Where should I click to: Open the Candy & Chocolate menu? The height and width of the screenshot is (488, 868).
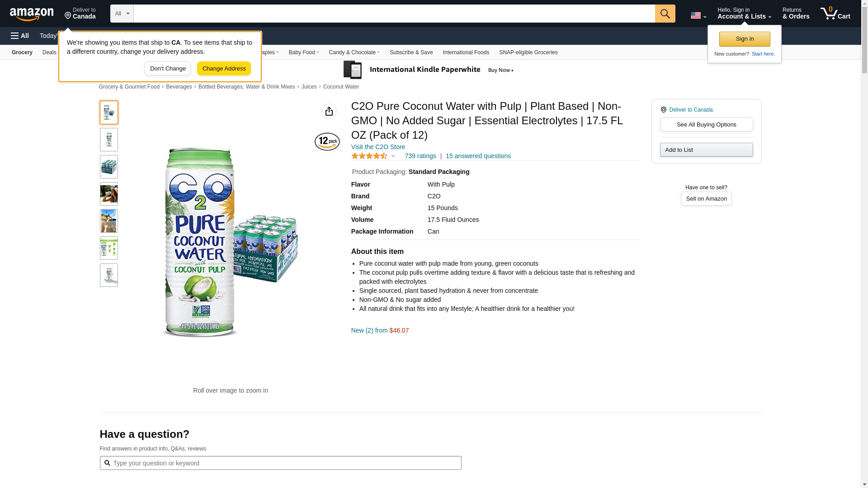coord(354,52)
